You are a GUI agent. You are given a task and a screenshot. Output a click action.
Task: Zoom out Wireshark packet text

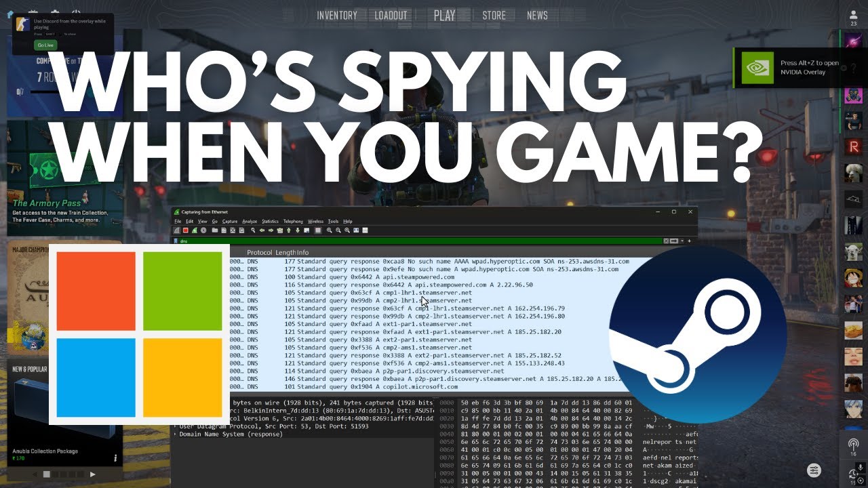[x=338, y=230]
